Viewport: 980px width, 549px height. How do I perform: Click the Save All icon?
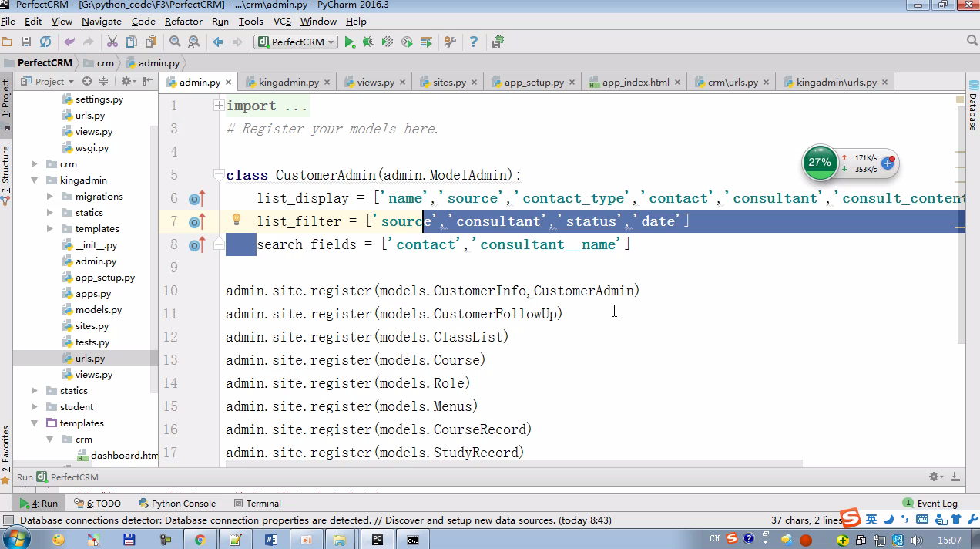(x=26, y=42)
